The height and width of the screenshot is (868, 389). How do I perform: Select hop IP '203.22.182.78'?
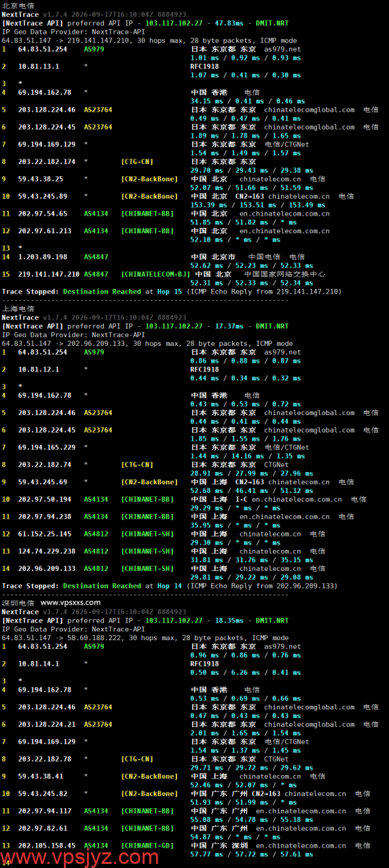coord(45,759)
